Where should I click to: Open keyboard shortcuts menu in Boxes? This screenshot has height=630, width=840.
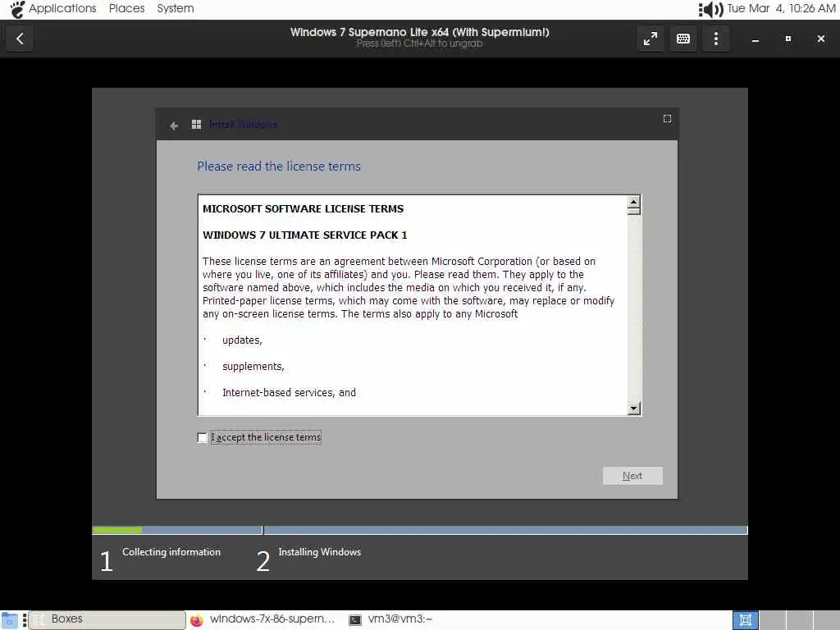pyautogui.click(x=683, y=39)
